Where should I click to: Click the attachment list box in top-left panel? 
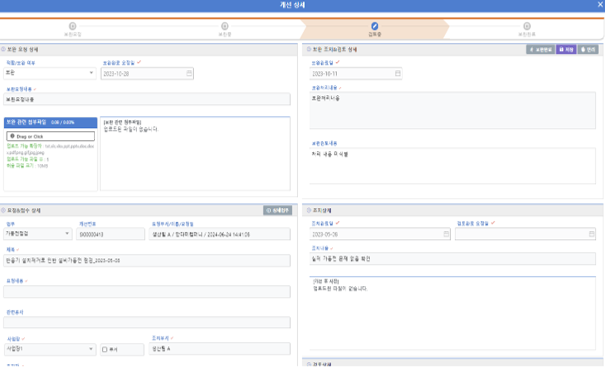coord(195,153)
